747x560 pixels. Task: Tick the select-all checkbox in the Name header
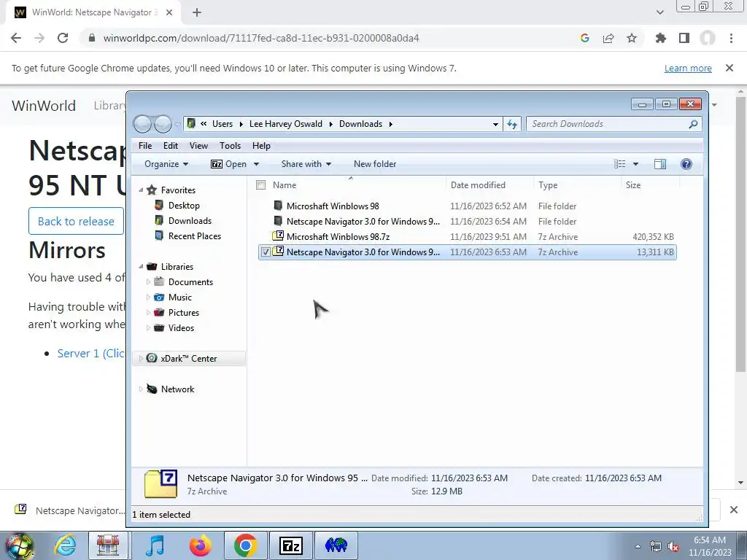(x=260, y=185)
